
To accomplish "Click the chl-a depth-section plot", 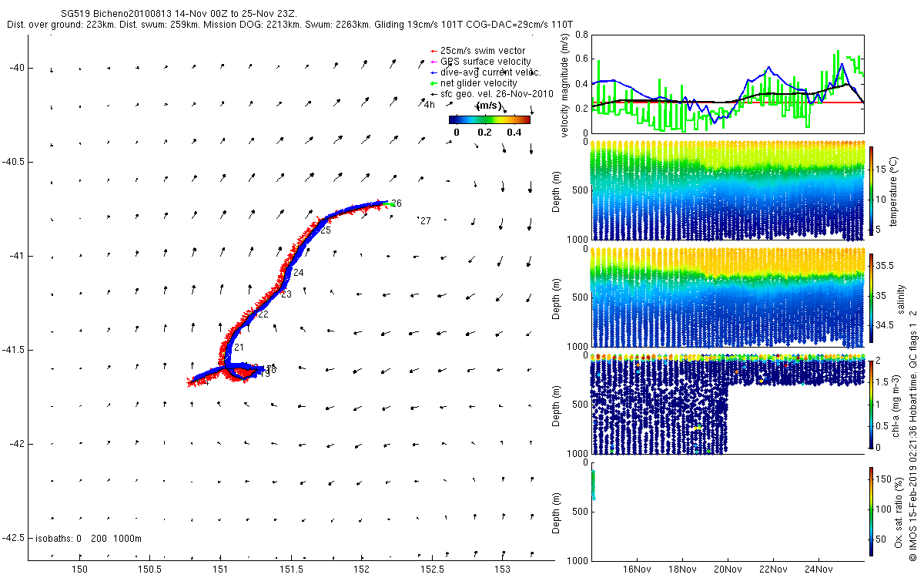I will 727,404.
